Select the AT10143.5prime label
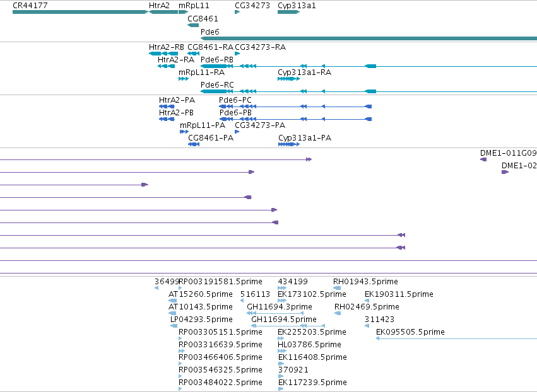537x392 pixels. pos(201,307)
